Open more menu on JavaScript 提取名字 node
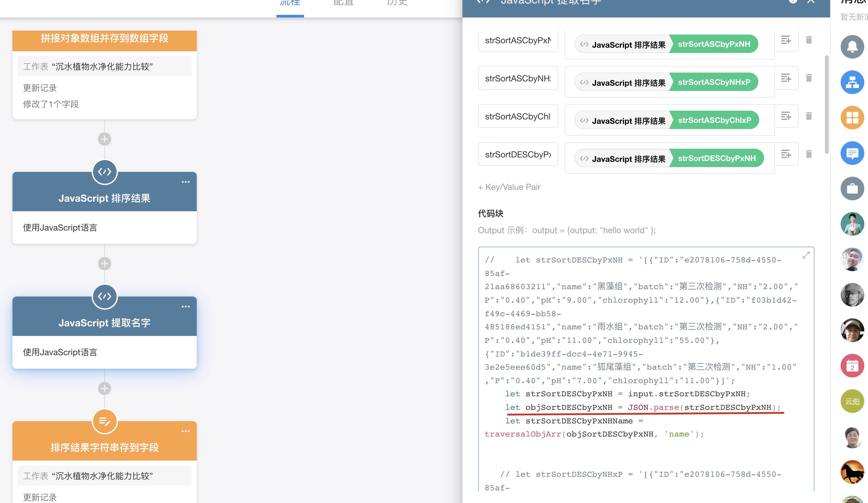This screenshot has height=503, width=868. click(x=186, y=306)
